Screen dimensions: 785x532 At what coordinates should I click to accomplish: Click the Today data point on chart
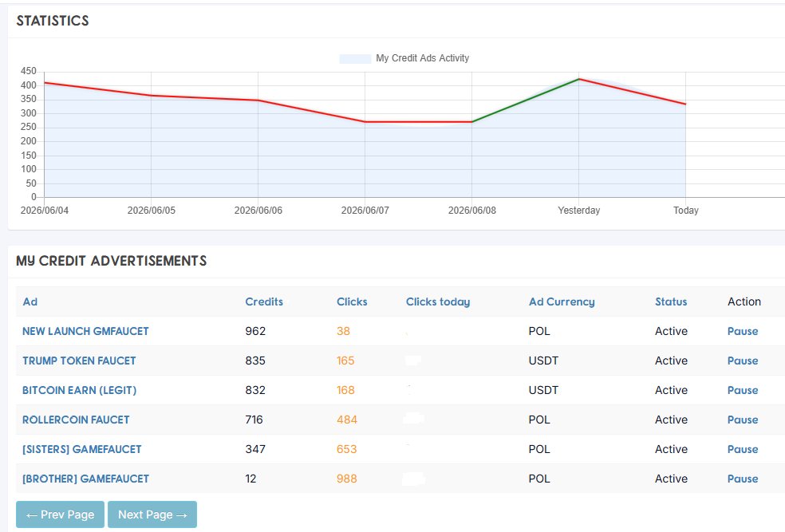(x=685, y=104)
